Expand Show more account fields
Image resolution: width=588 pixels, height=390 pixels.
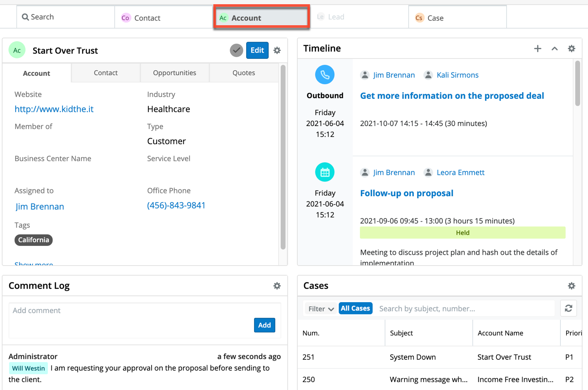click(34, 264)
